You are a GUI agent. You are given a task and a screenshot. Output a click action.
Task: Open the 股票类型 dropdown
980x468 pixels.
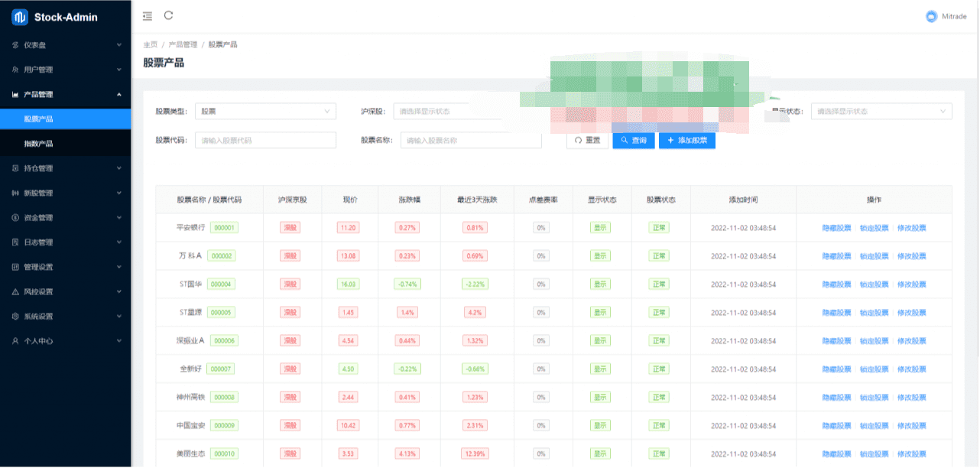coord(265,112)
